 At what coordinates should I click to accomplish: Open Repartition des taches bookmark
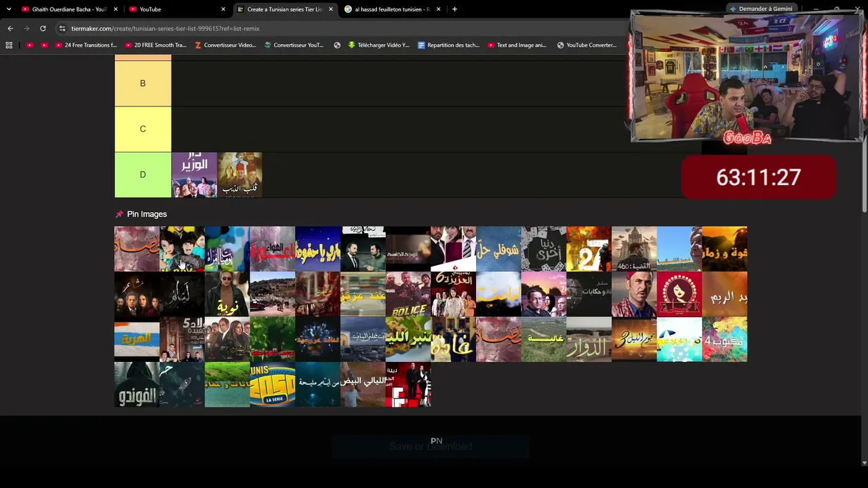point(448,45)
